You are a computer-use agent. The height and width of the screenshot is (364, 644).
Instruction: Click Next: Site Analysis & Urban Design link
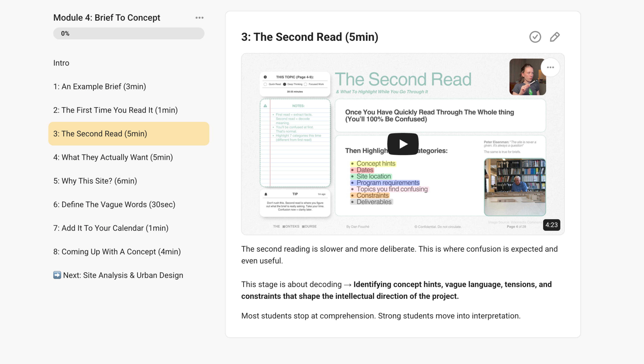(x=123, y=275)
